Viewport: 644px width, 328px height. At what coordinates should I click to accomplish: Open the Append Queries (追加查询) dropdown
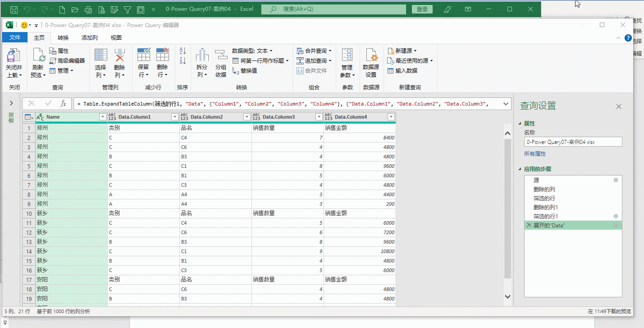coord(314,60)
